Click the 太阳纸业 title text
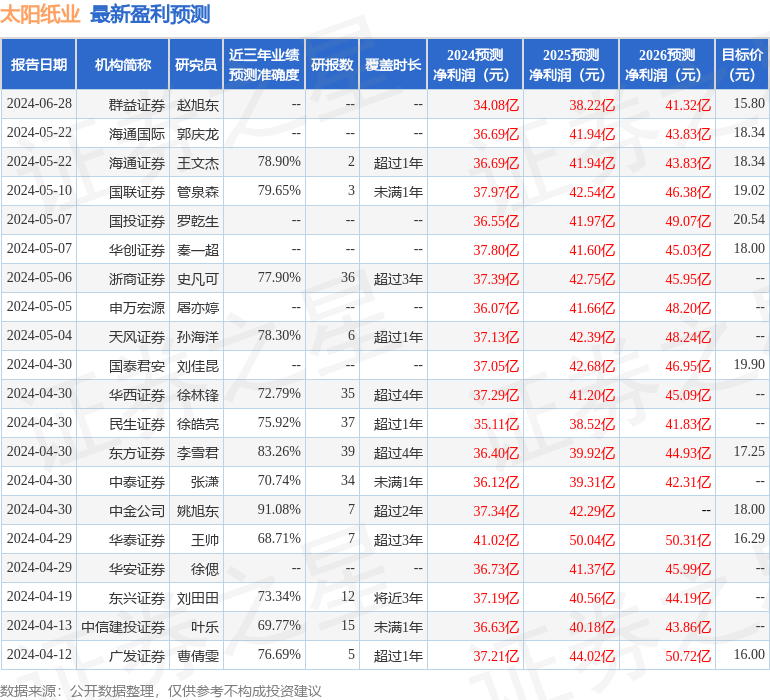Screen dimensions: 770x700 pos(40,14)
